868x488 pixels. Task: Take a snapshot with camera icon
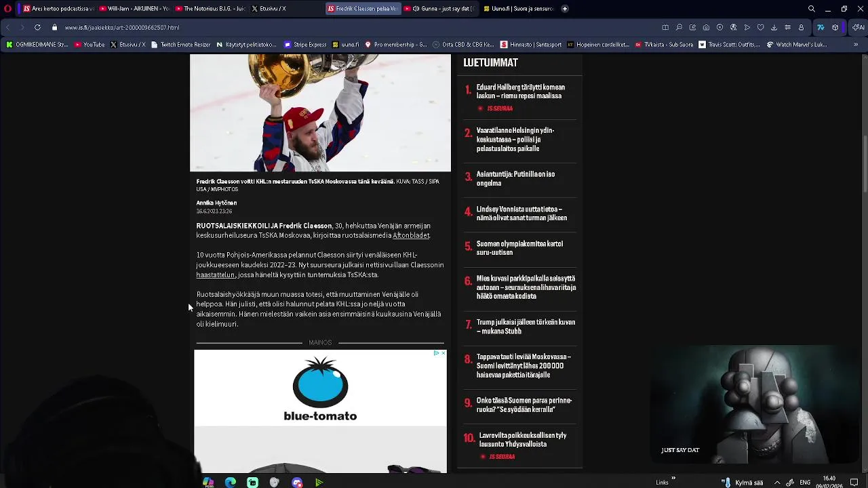[x=706, y=28]
